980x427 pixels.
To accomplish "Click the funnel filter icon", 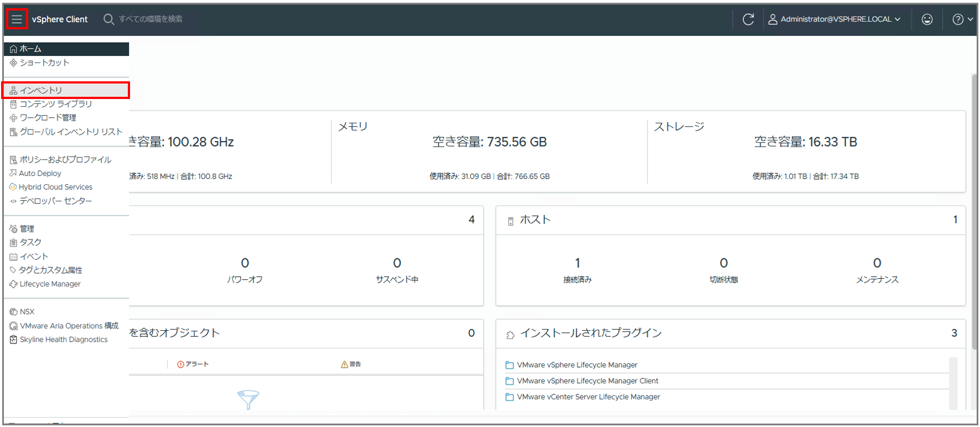I will (248, 399).
